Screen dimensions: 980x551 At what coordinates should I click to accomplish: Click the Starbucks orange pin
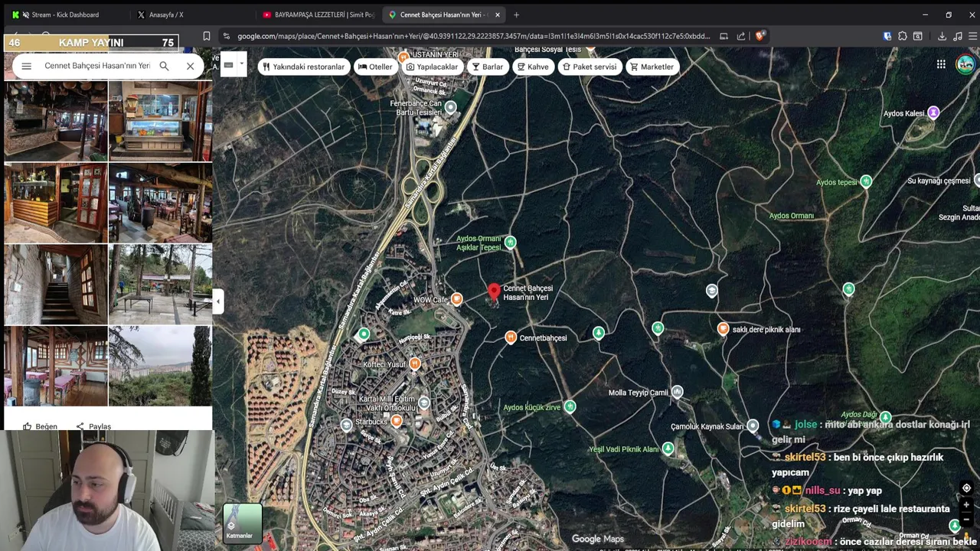397,421
